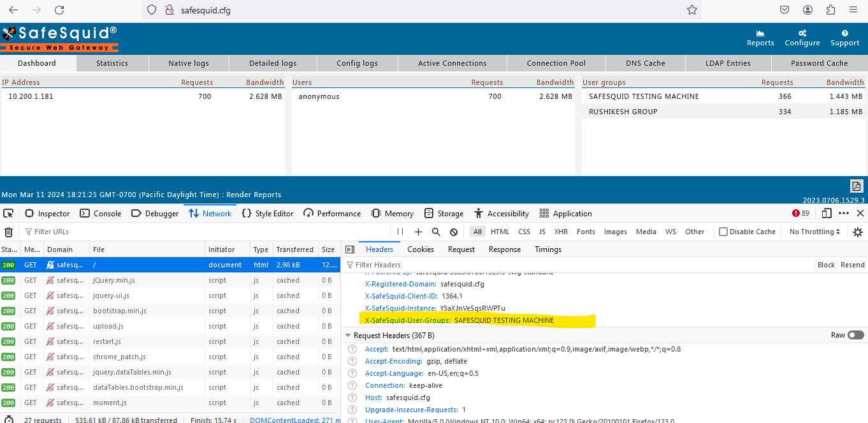Clear the network log with the trash icon

coord(9,232)
